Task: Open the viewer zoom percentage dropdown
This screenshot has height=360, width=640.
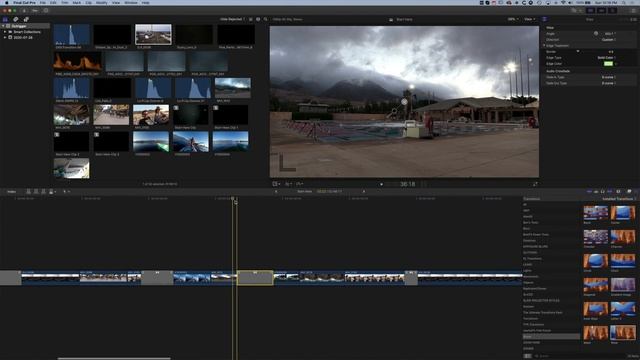Action: click(x=513, y=19)
